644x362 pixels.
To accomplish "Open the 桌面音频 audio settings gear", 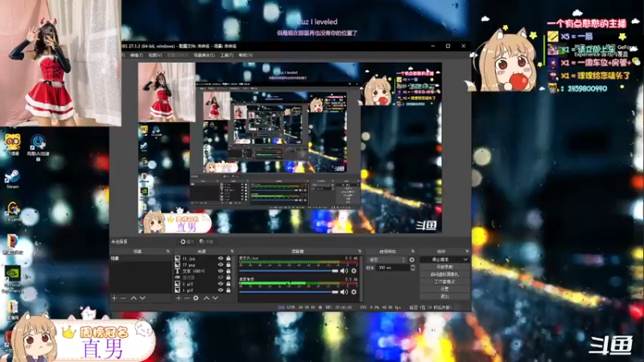I will click(353, 292).
